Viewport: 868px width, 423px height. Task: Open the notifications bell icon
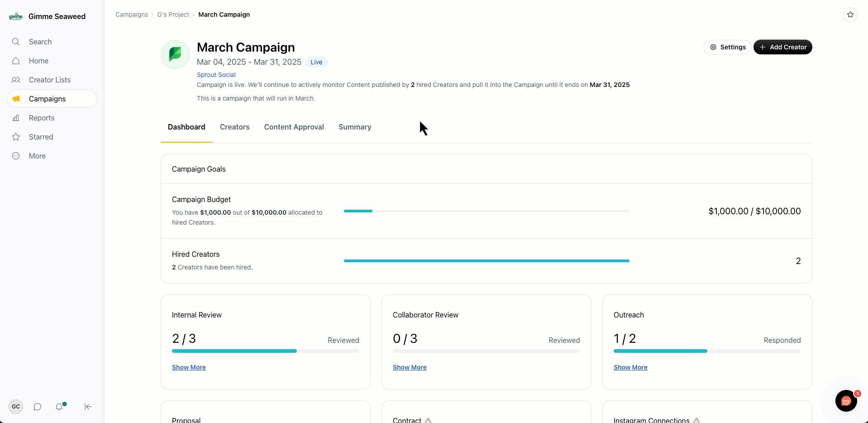59,407
